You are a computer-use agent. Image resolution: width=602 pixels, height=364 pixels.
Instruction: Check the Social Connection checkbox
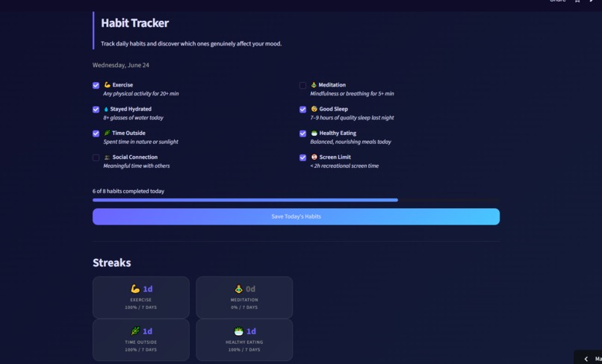tap(96, 157)
